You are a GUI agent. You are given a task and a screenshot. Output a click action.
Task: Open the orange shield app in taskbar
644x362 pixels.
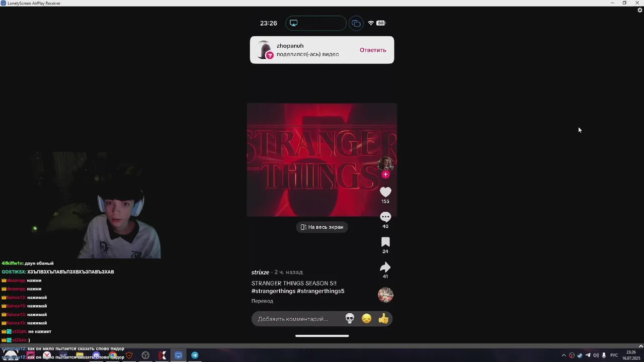pos(129,355)
